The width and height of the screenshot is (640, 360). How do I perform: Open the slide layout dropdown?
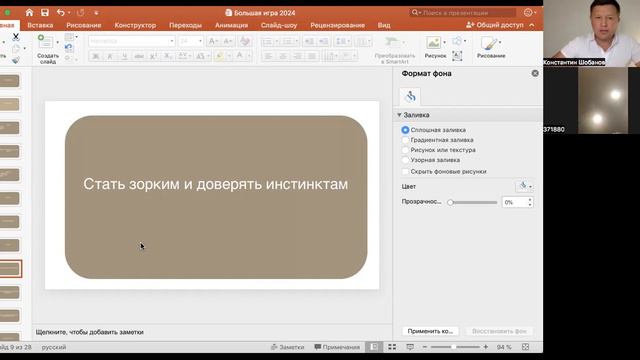pyautogui.click(x=70, y=37)
